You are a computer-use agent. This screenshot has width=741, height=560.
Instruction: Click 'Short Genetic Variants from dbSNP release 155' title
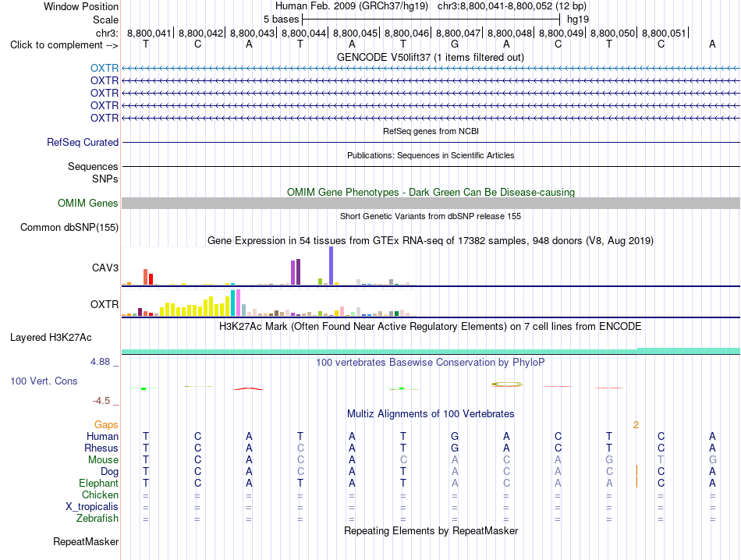click(431, 216)
